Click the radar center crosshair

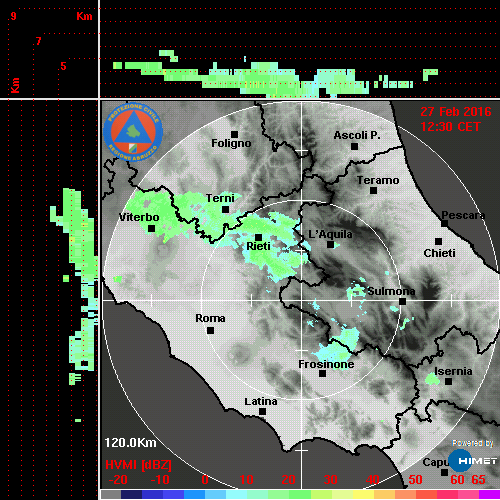click(301, 300)
